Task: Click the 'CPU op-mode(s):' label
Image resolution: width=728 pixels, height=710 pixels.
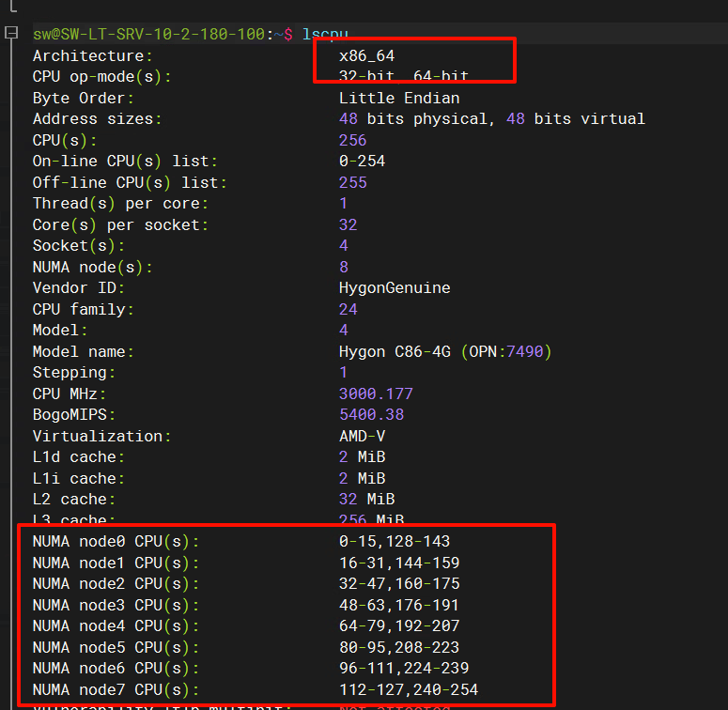Action: pos(101,77)
